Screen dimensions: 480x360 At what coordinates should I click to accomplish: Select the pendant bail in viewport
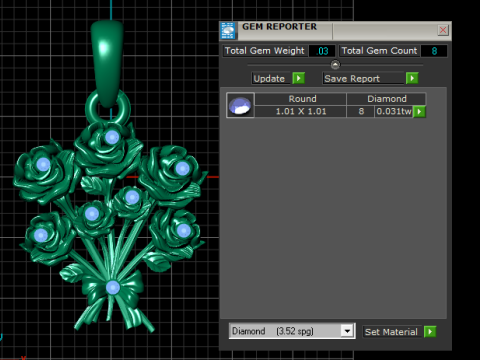pos(107,63)
